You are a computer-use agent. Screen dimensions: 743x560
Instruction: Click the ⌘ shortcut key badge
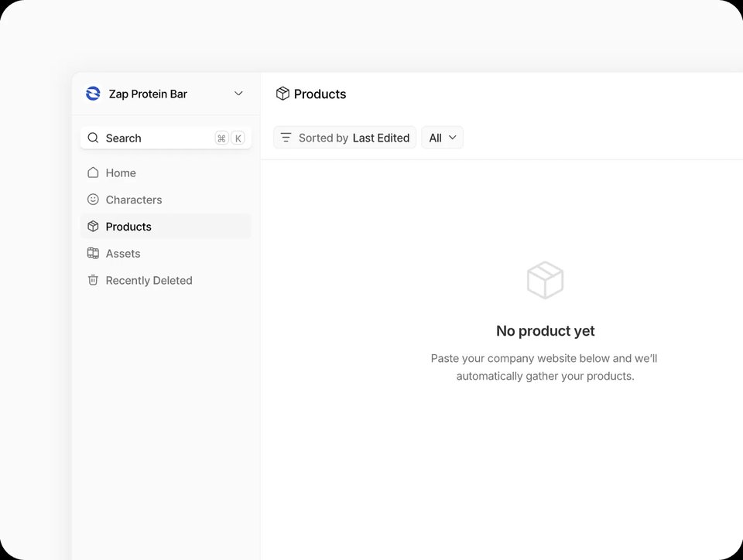coord(221,138)
